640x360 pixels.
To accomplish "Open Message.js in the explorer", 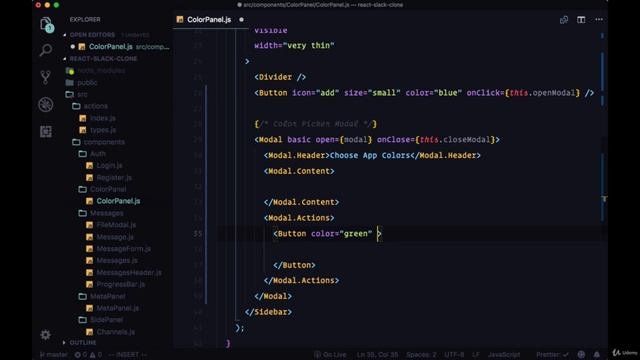I will click(x=115, y=237).
